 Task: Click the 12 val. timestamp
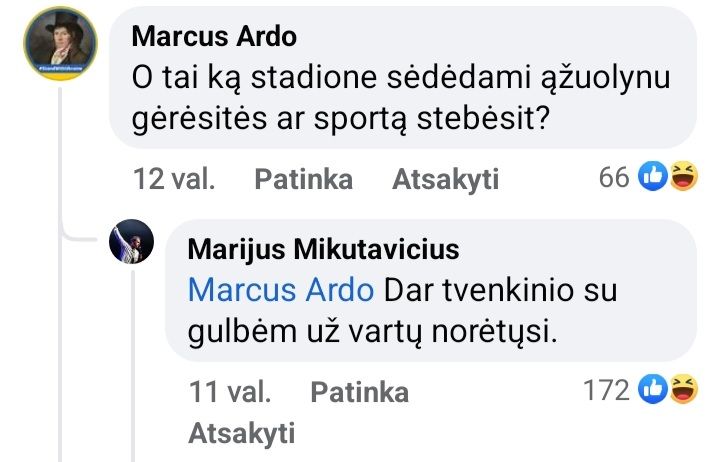coord(173,179)
